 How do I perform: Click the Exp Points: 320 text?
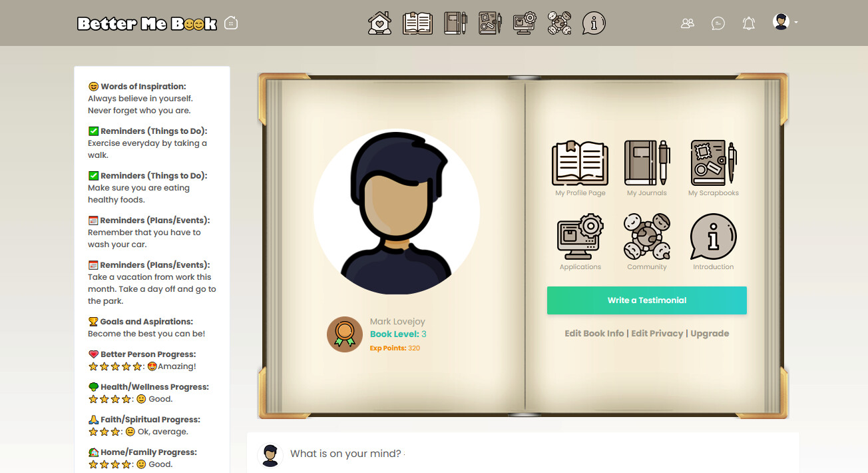coord(395,348)
